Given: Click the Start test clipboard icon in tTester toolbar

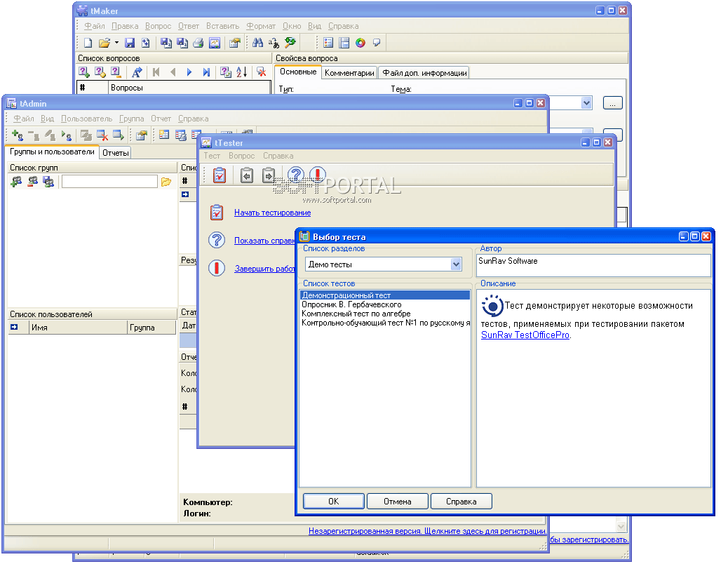Looking at the screenshot, I should tap(219, 175).
